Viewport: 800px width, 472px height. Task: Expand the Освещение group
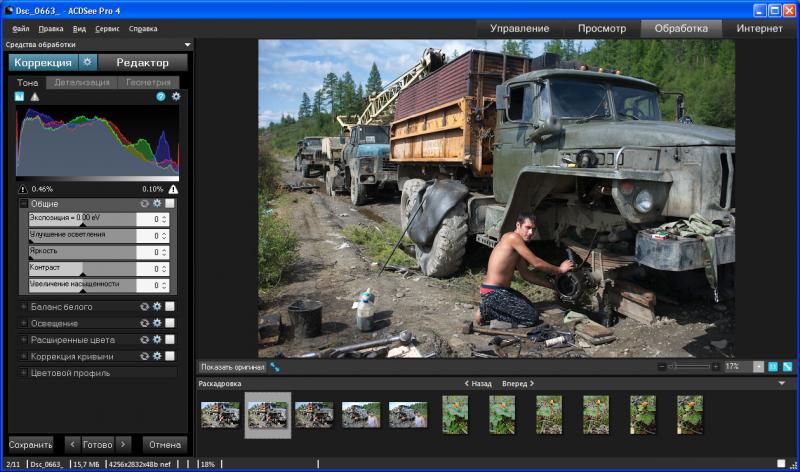[23, 323]
